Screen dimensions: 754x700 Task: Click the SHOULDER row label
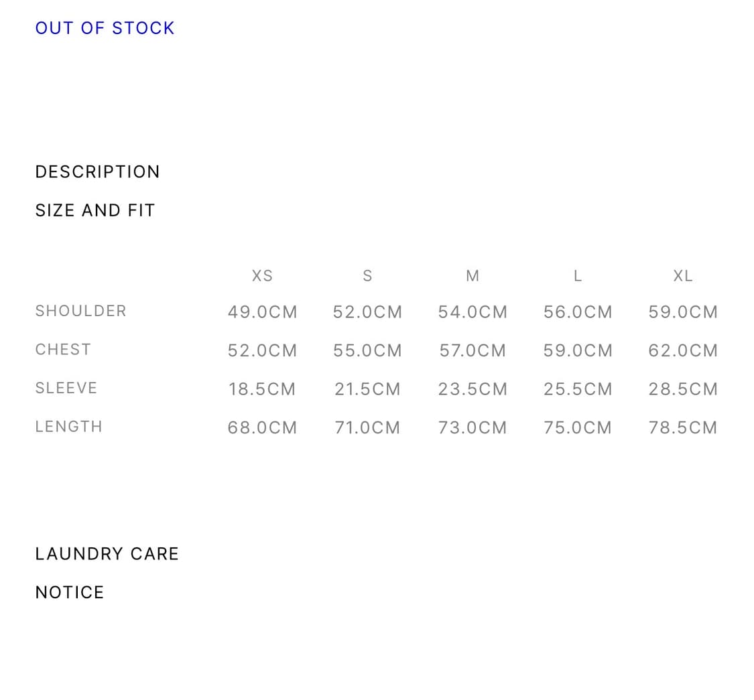[x=80, y=311]
